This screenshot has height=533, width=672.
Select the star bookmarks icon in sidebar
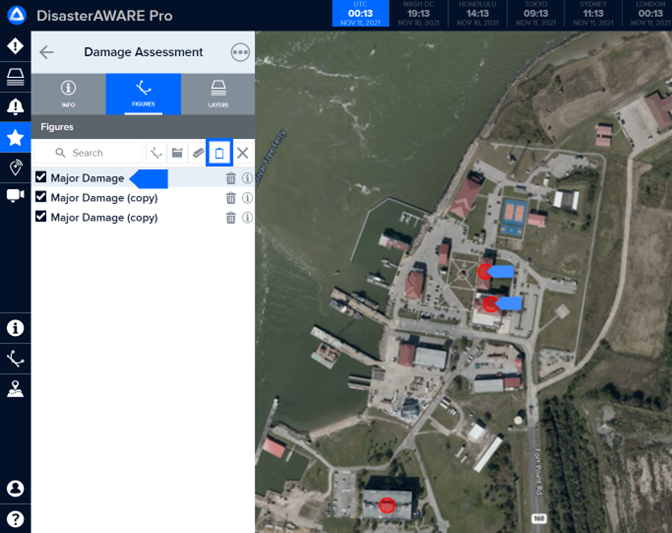coord(15,138)
